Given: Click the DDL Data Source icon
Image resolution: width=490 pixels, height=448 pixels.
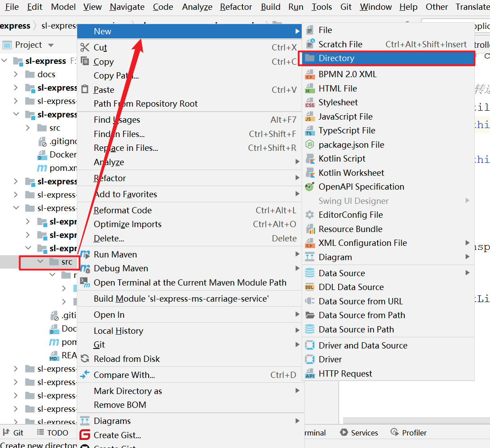Looking at the screenshot, I should 310,287.
